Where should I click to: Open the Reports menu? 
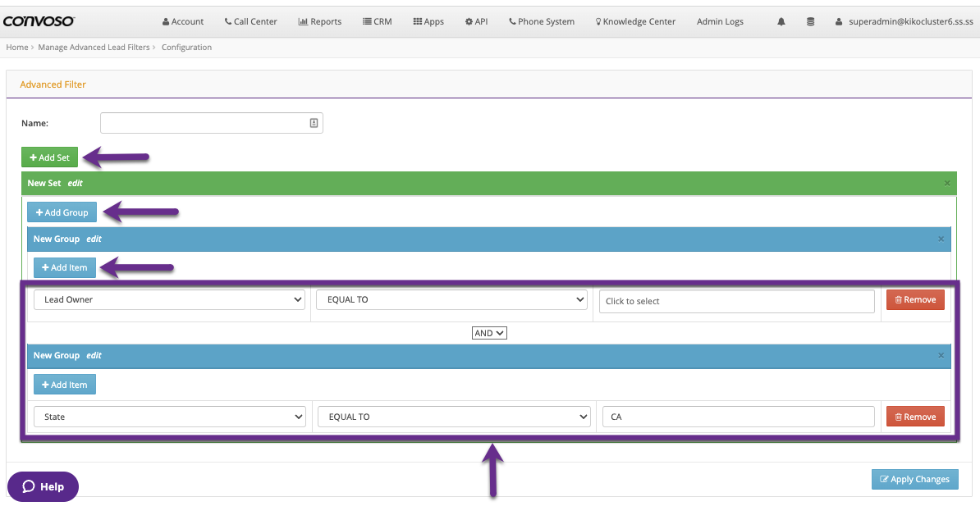tap(320, 22)
